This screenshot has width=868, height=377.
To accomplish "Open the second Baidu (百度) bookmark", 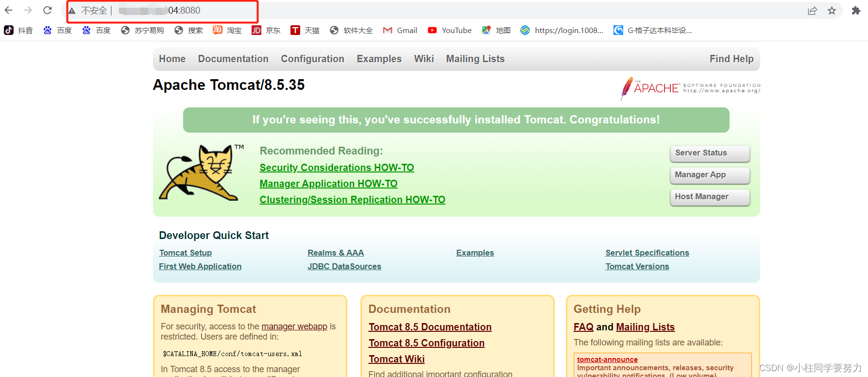I will tap(96, 30).
